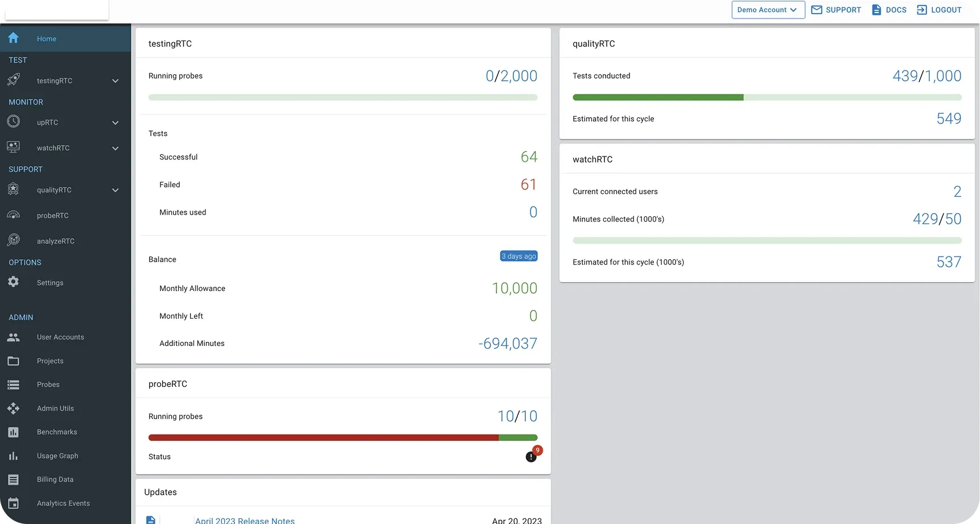Click the probeRTC status alert icon
Image resolution: width=980 pixels, height=524 pixels.
[x=531, y=456]
